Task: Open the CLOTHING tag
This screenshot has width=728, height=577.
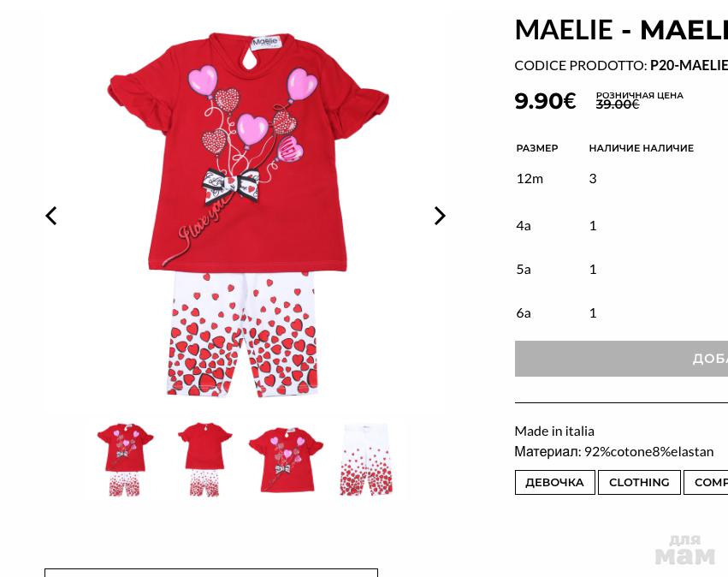Action: coord(639,482)
